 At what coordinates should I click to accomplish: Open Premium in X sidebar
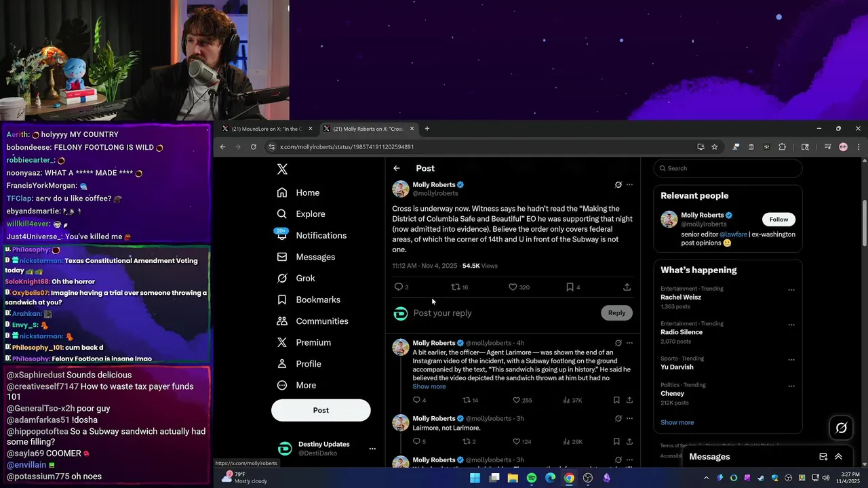(304, 342)
